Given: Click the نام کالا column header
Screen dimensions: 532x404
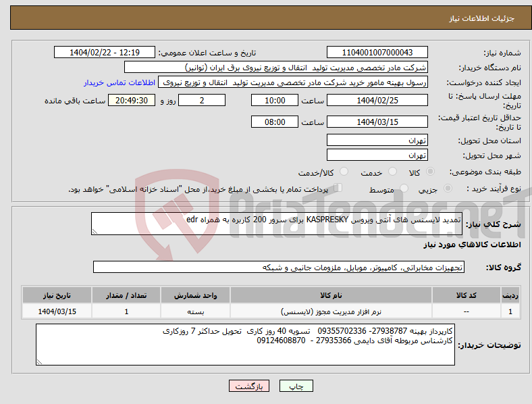Looking at the screenshot, I should pyautogui.click(x=331, y=295).
